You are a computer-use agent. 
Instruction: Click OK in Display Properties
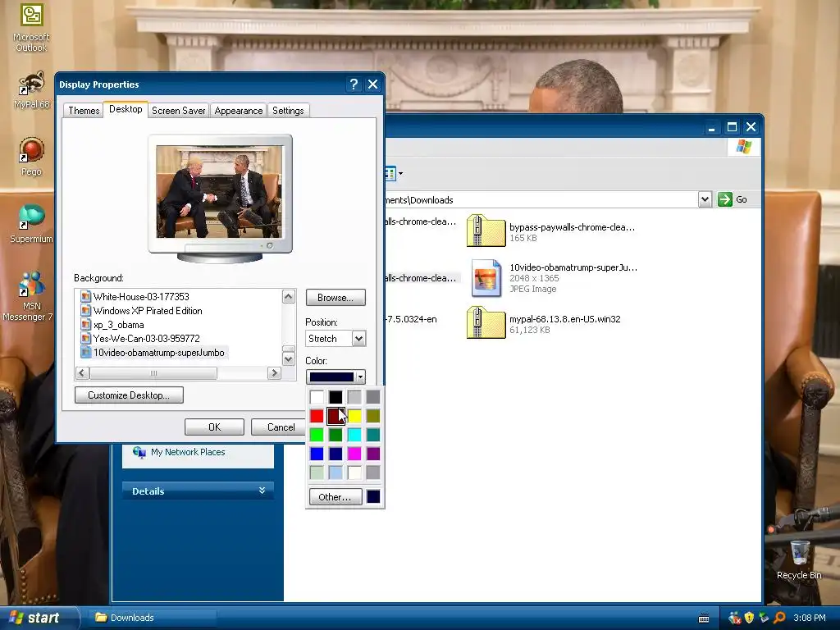tap(214, 427)
